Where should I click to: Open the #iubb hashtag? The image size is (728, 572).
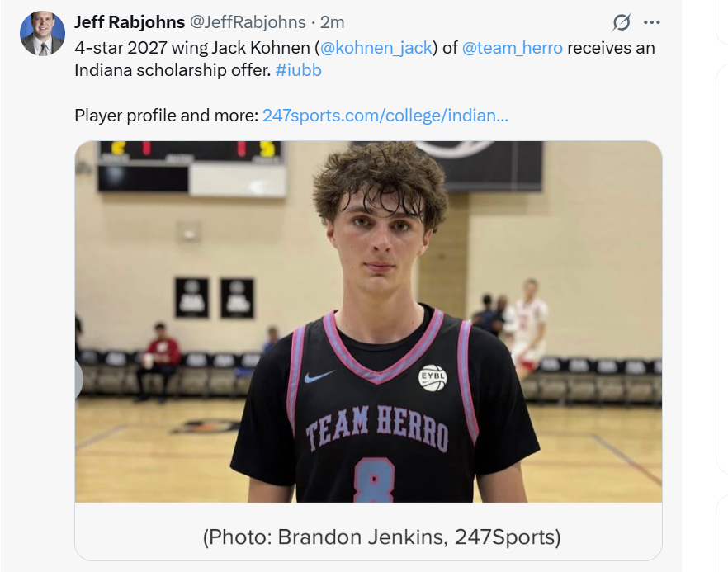coord(298,70)
